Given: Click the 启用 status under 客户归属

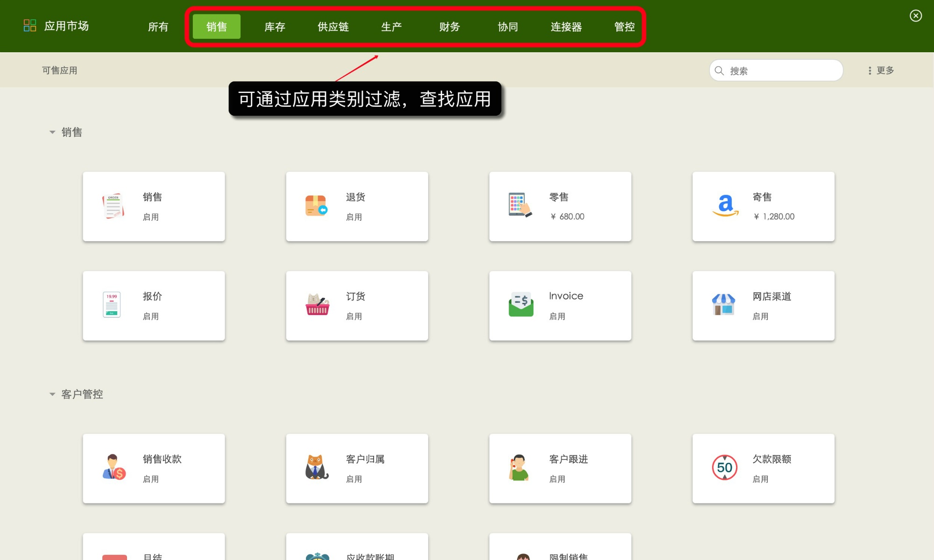Looking at the screenshot, I should [354, 479].
